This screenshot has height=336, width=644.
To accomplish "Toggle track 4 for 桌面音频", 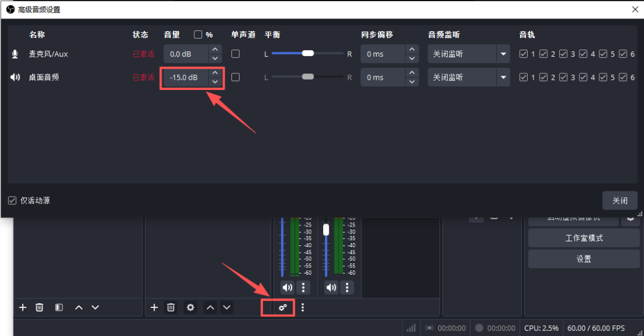I will pos(583,77).
